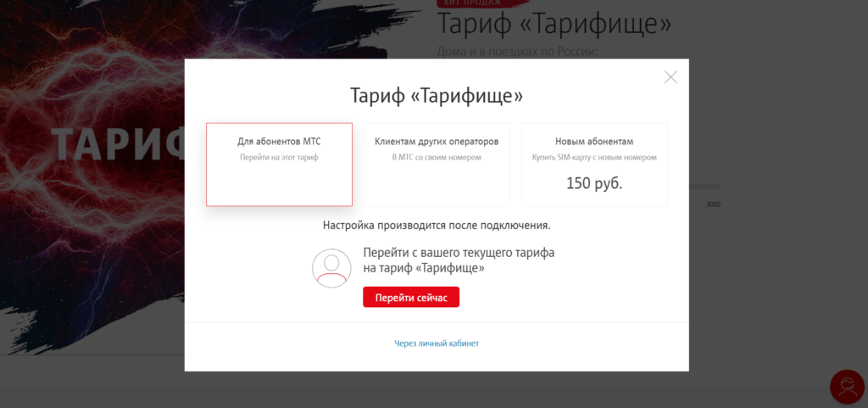Click «Настройка производится после подключения» notice
Screen dimensions: 868x408
[x=437, y=226]
